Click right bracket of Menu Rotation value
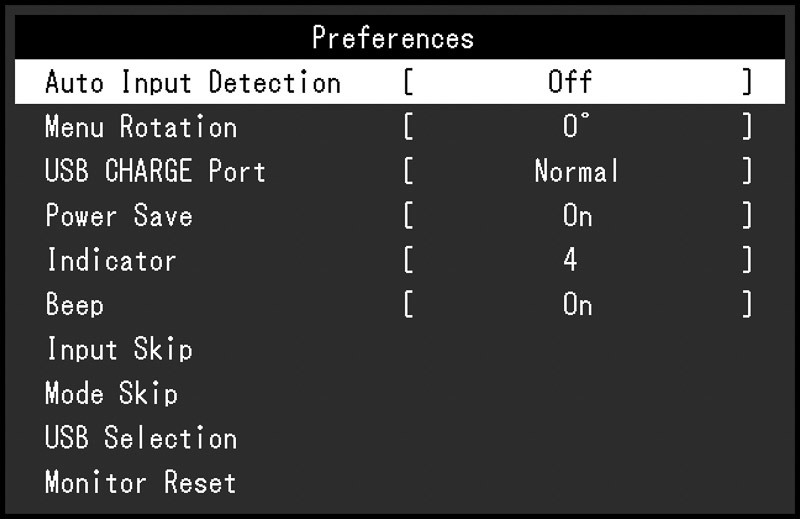800x519 pixels. click(x=746, y=127)
